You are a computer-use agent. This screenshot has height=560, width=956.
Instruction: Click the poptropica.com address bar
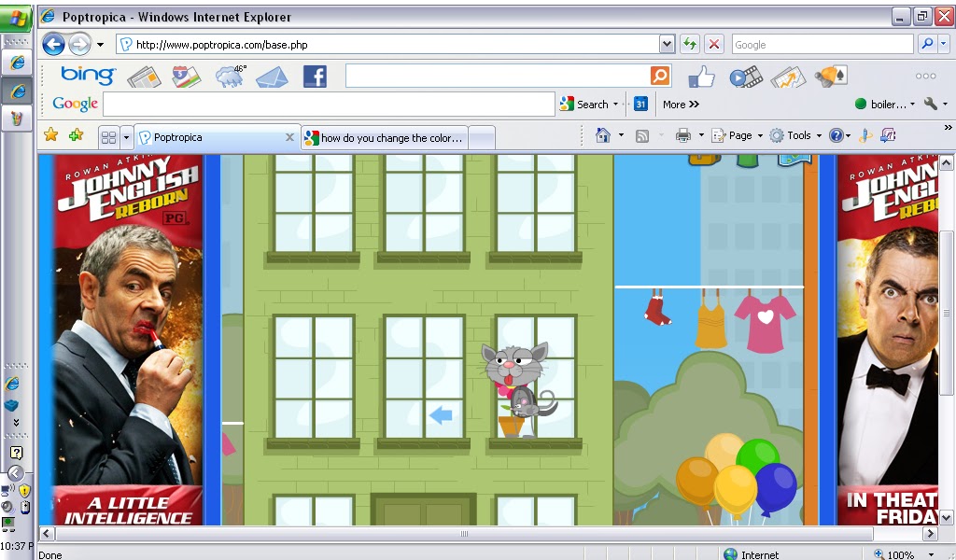point(388,45)
